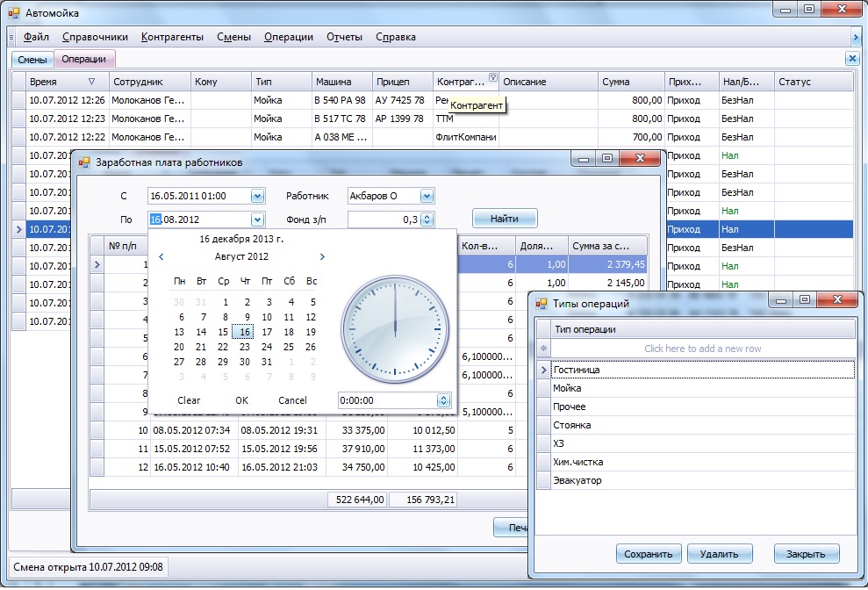The height and width of the screenshot is (590, 868).
Task: Adjust the Фонд з/п spinner
Action: click(x=427, y=219)
